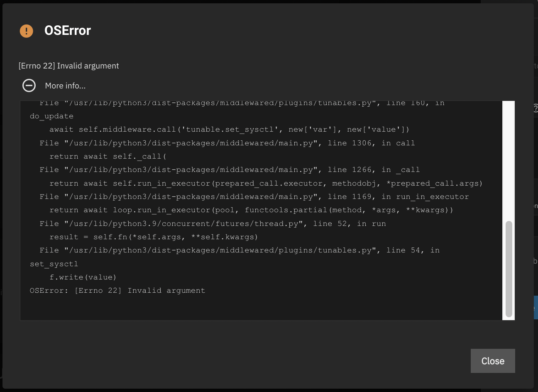Click the f.write(value) line in traceback
Screen dimensions: 538x392
tap(83, 277)
